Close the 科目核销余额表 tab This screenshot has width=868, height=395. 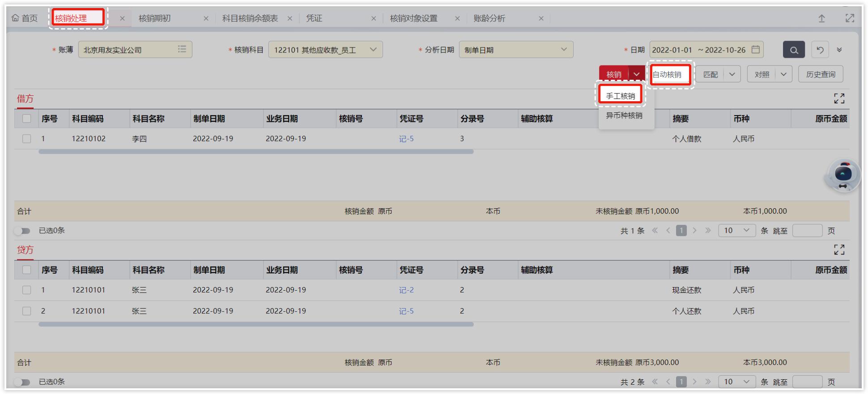click(289, 18)
